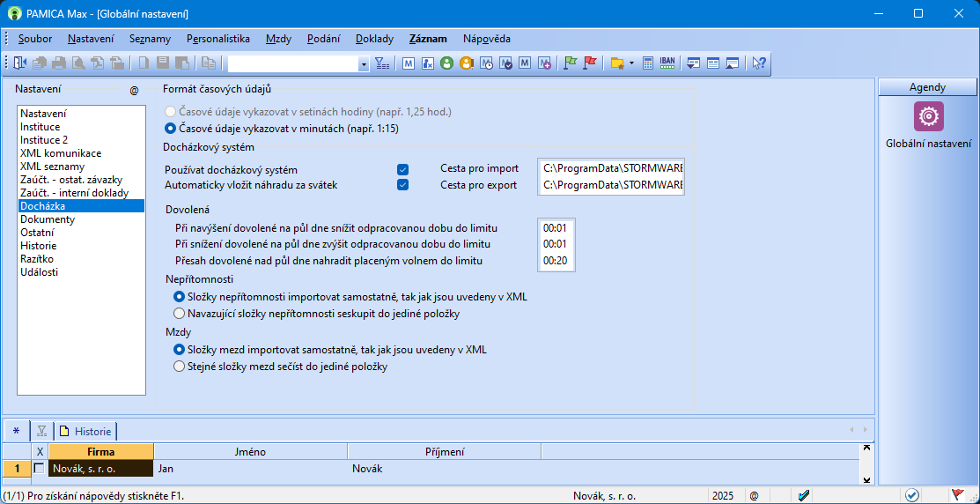This screenshot has width=980, height=504.
Task: Open dropdown arrow next to starred folder
Action: click(x=632, y=63)
